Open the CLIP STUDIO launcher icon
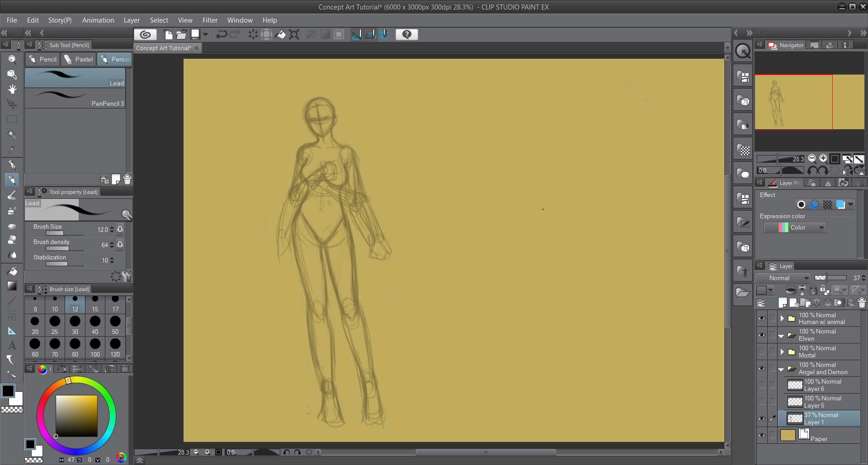Viewport: 868px width, 465px height. pos(145,34)
